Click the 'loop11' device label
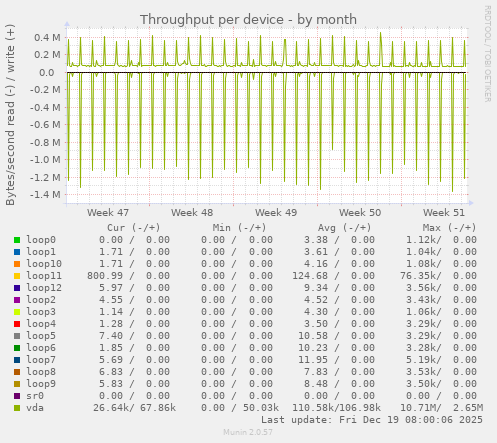The image size is (497, 443). (44, 276)
